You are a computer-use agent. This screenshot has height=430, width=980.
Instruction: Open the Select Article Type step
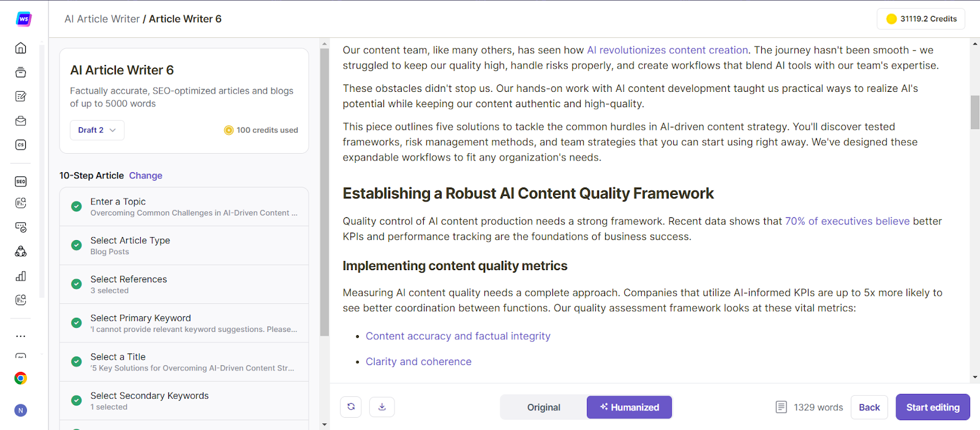tap(184, 246)
